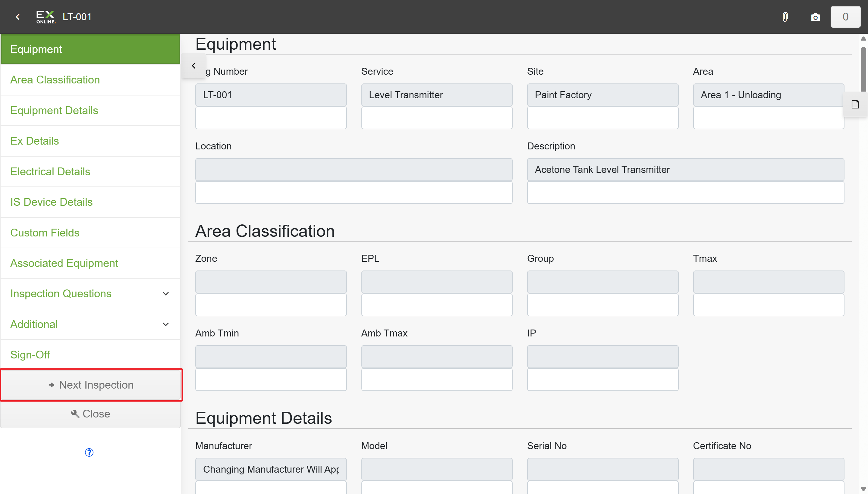Open Custom Fields section
The image size is (868, 494).
pos(90,233)
